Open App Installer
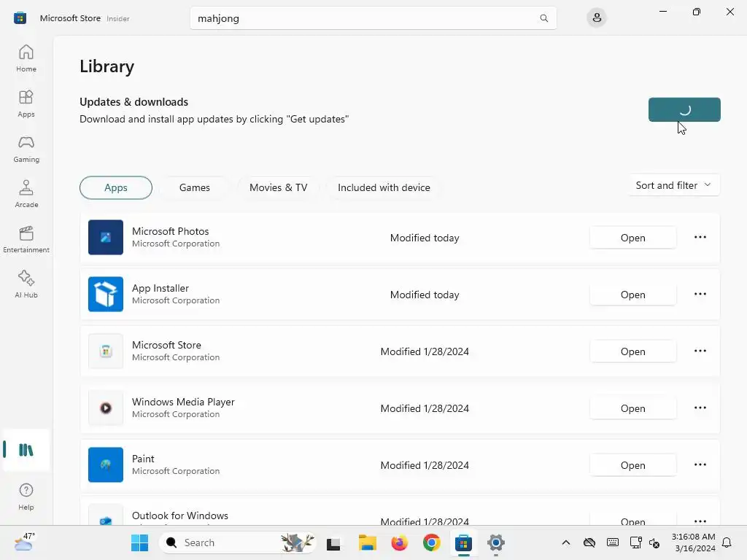 [x=632, y=295]
